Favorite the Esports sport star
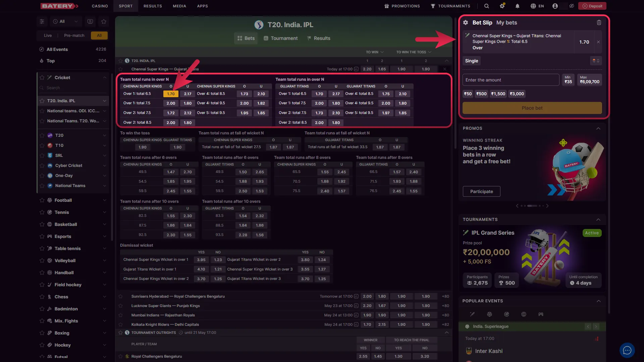The width and height of the screenshot is (644, 362). pyautogui.click(x=42, y=236)
